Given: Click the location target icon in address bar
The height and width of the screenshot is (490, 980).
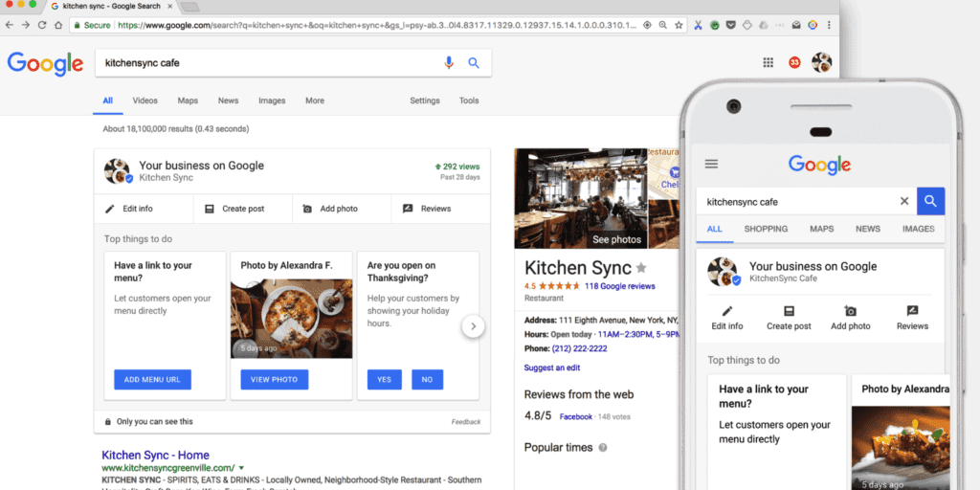Looking at the screenshot, I should pyautogui.click(x=648, y=25).
